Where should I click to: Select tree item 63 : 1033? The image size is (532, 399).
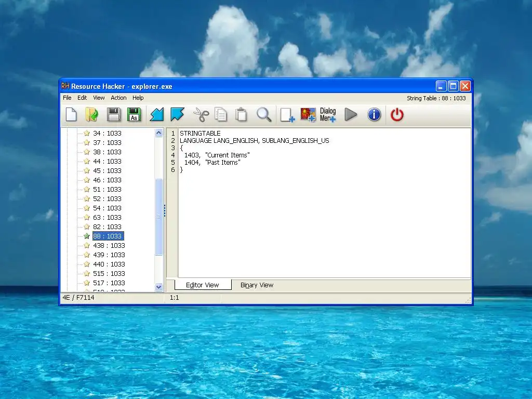pyautogui.click(x=107, y=217)
